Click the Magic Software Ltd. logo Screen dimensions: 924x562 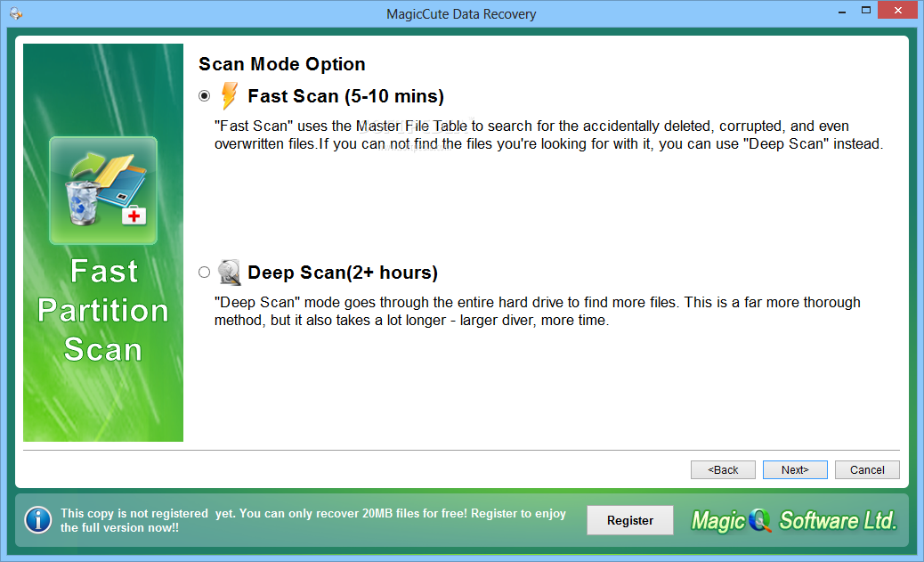tap(794, 520)
